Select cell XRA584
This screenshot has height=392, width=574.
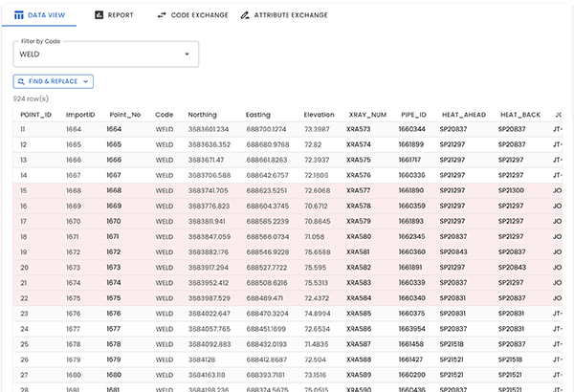[x=359, y=298]
